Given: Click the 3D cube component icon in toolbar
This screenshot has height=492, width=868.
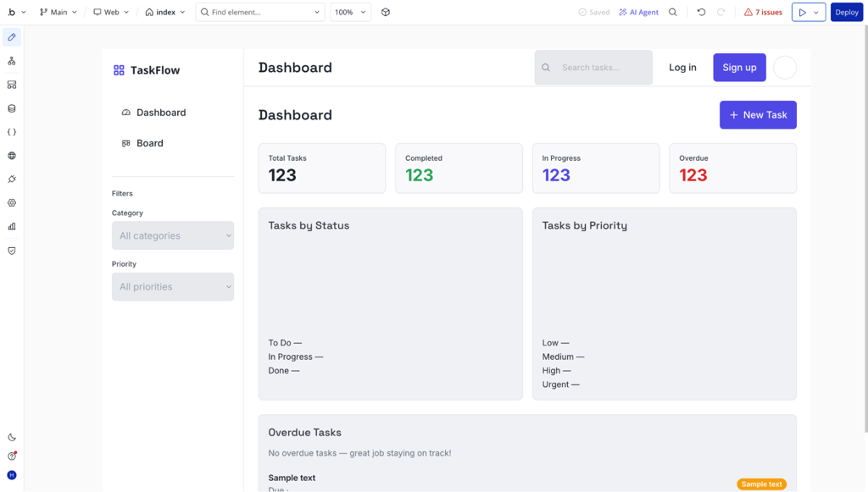Looking at the screenshot, I should click(x=386, y=12).
